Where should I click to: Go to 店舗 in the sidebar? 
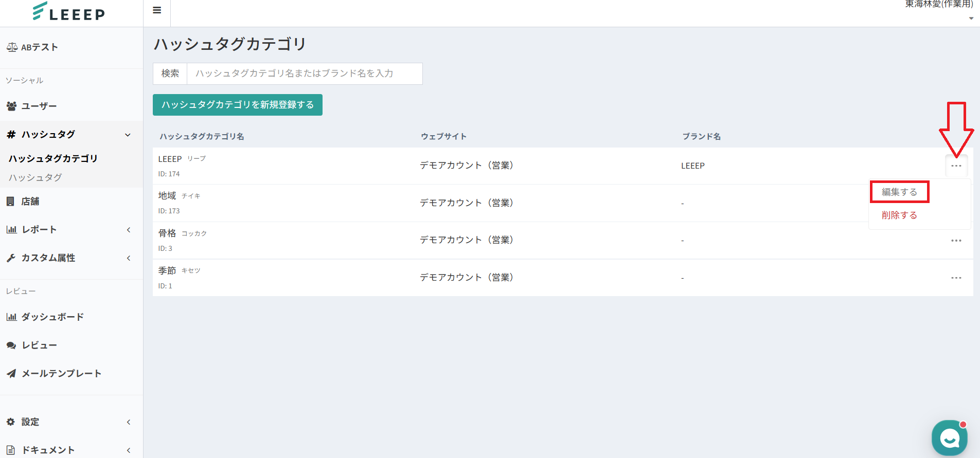30,201
